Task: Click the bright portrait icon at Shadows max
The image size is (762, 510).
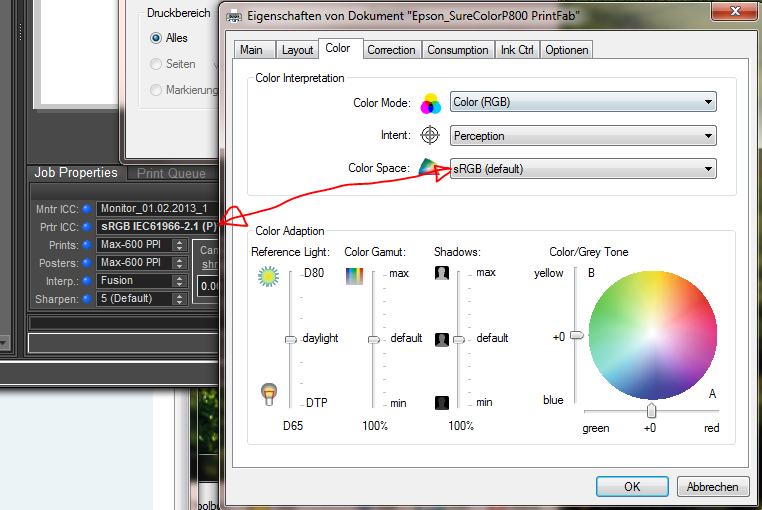Action: [442, 273]
